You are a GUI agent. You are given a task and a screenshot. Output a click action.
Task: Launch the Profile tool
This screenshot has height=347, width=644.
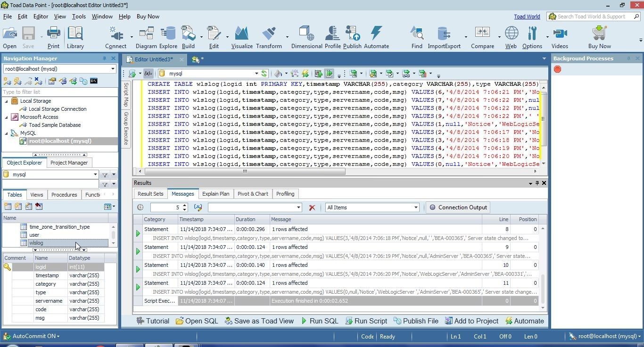pyautogui.click(x=332, y=37)
